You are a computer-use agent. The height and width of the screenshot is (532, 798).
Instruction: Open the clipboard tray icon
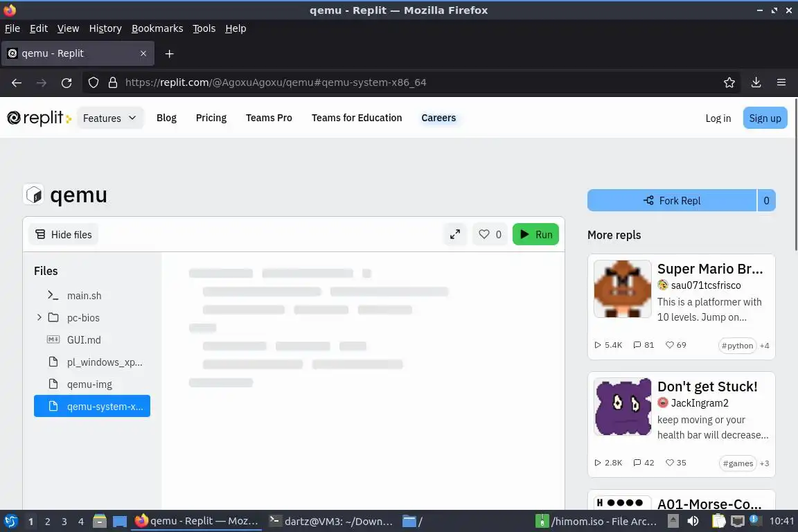pyautogui.click(x=718, y=522)
